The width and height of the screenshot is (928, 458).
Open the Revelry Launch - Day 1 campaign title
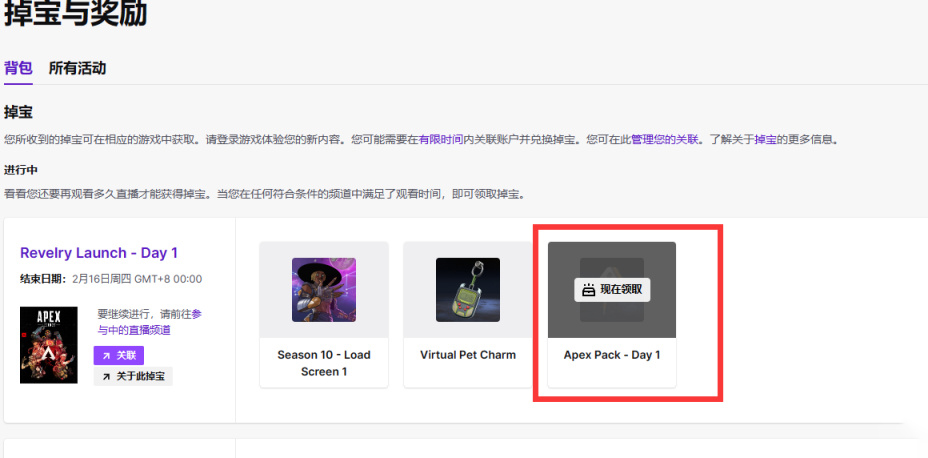99,253
